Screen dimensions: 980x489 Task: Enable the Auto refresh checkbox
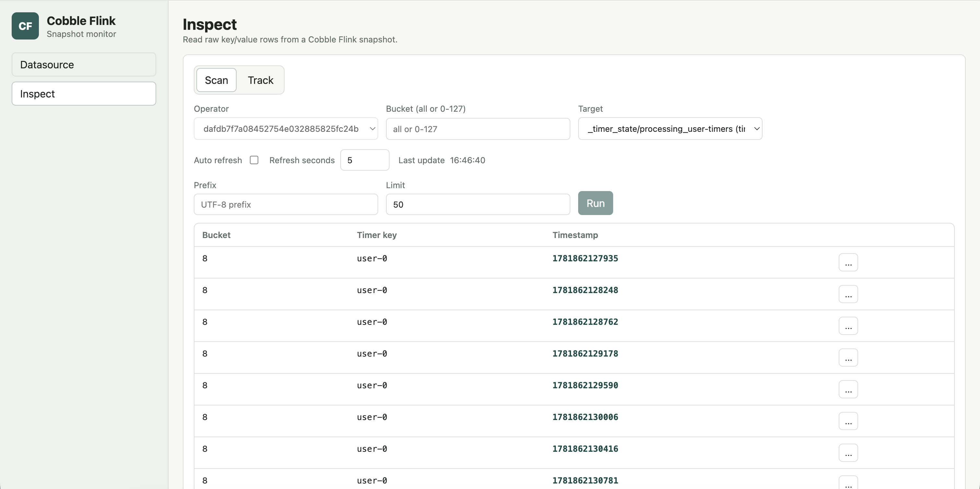click(x=254, y=160)
